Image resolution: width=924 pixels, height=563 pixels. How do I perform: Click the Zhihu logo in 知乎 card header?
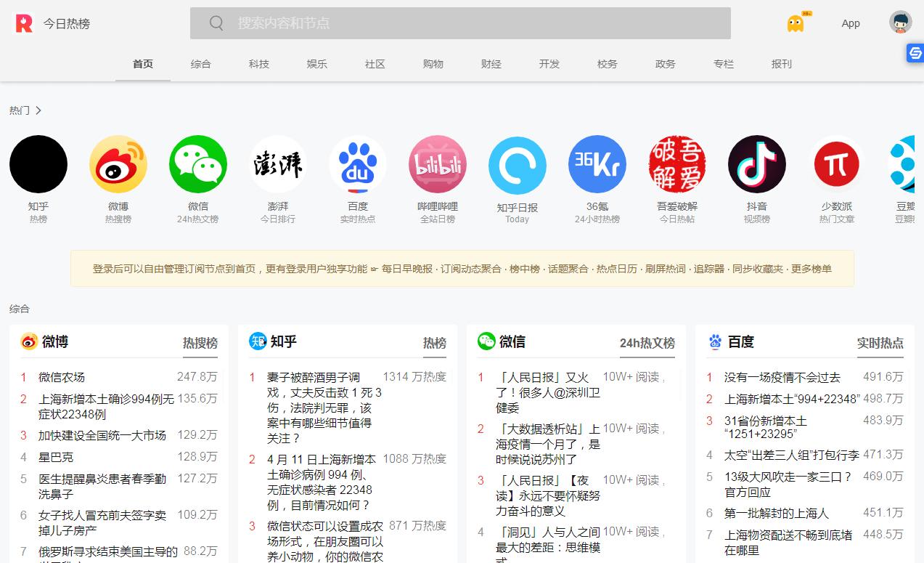coord(258,341)
